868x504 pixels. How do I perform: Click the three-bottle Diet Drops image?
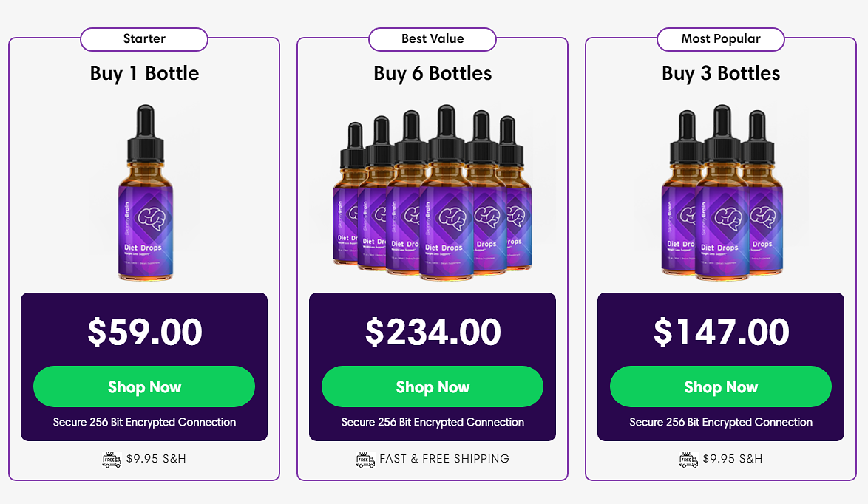point(722,192)
